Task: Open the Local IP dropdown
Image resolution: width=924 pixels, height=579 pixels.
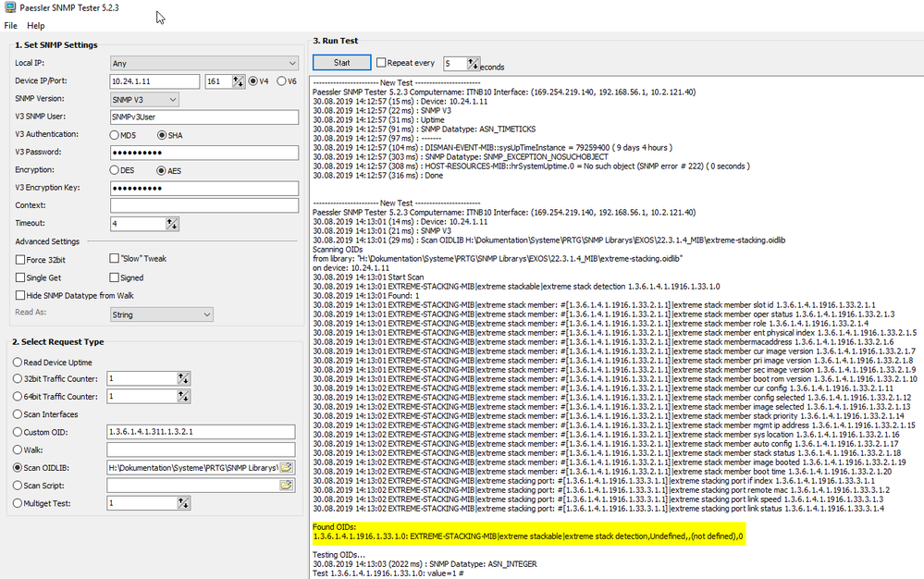Action: [203, 63]
